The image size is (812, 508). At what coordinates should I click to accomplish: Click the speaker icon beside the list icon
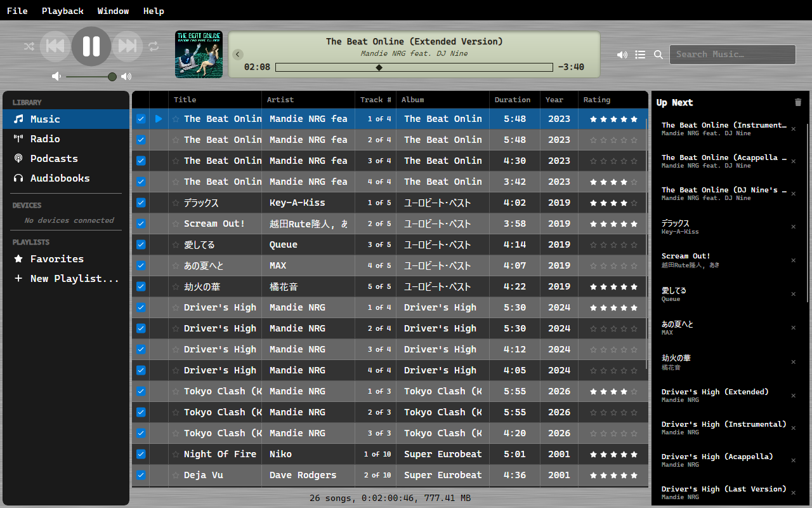(x=622, y=55)
